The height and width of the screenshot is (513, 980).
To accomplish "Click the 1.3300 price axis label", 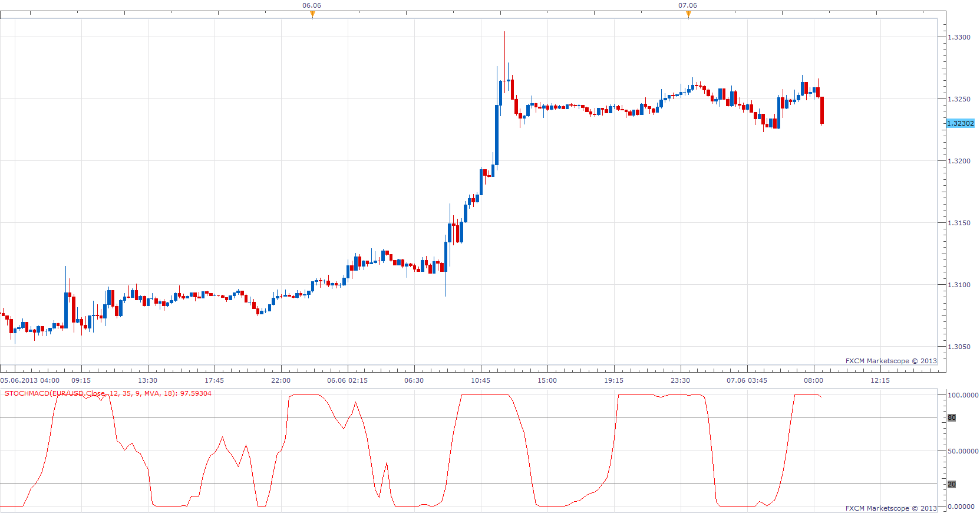I will [x=959, y=37].
